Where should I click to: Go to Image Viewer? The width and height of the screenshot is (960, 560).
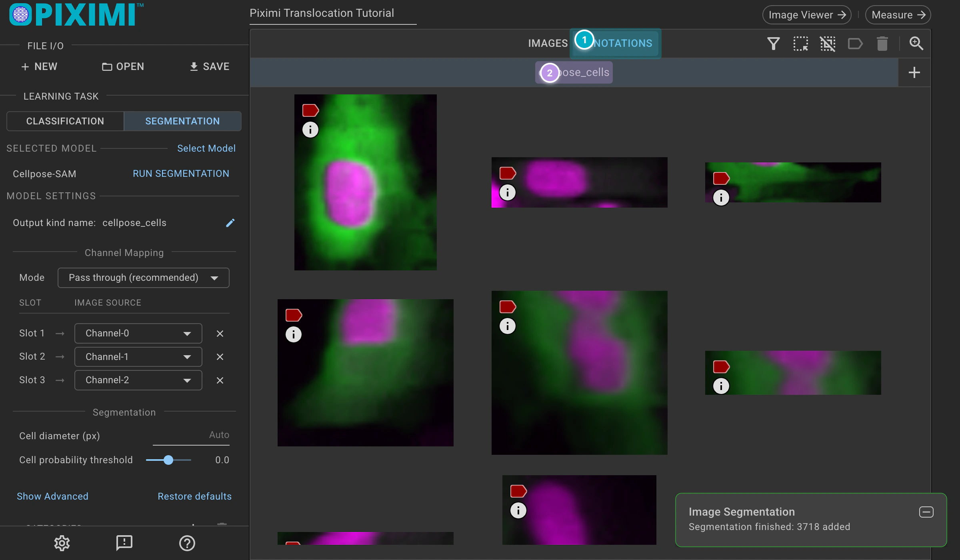(807, 15)
